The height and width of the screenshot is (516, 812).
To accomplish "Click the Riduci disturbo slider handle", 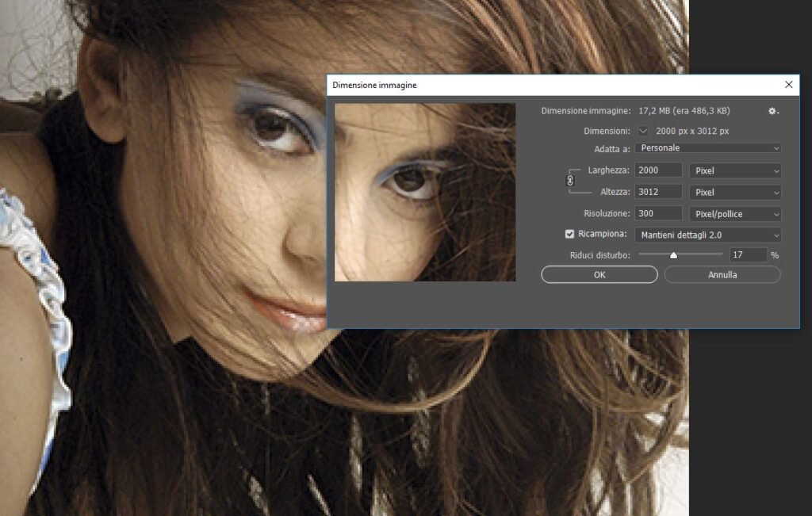I will click(673, 254).
